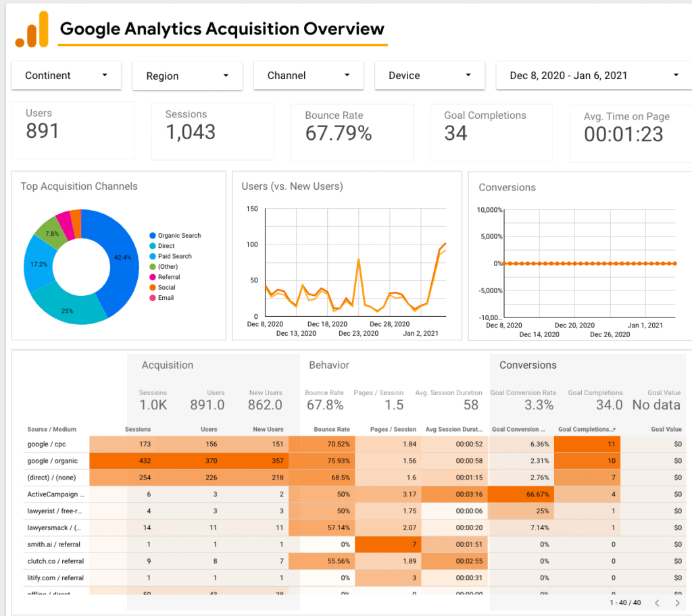Click Email legend dot

point(153,298)
